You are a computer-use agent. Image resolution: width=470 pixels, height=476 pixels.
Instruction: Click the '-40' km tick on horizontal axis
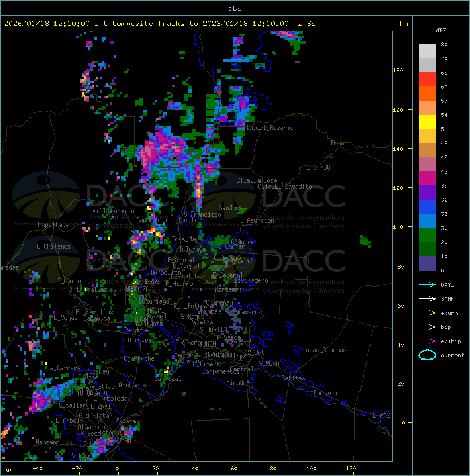coord(37,469)
